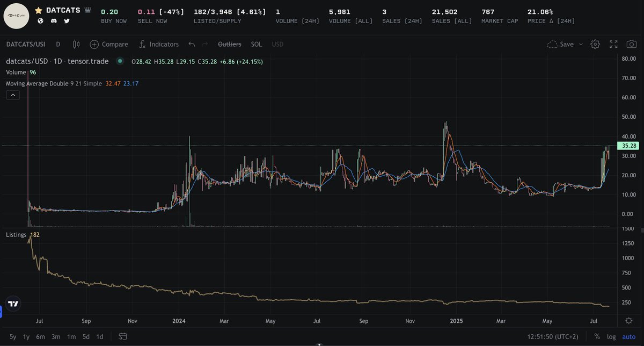Image resolution: width=644 pixels, height=346 pixels.
Task: Click the MARKET CAP value 767
Action: [488, 11]
